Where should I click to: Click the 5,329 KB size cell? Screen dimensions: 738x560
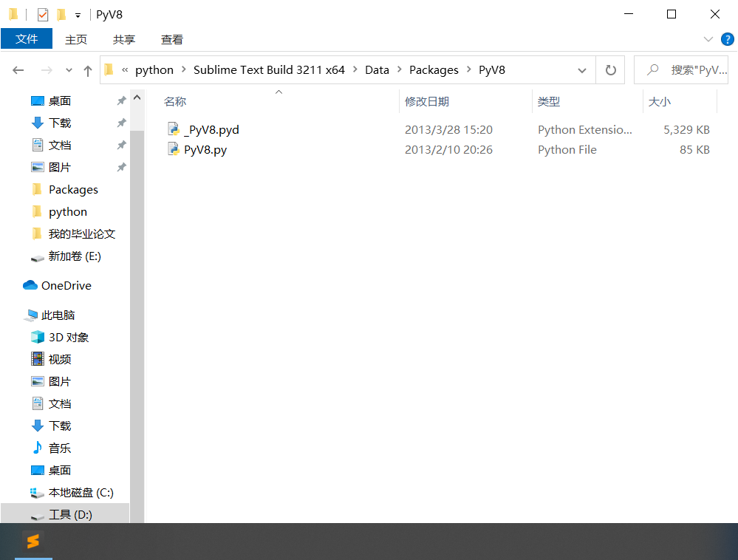click(x=686, y=129)
